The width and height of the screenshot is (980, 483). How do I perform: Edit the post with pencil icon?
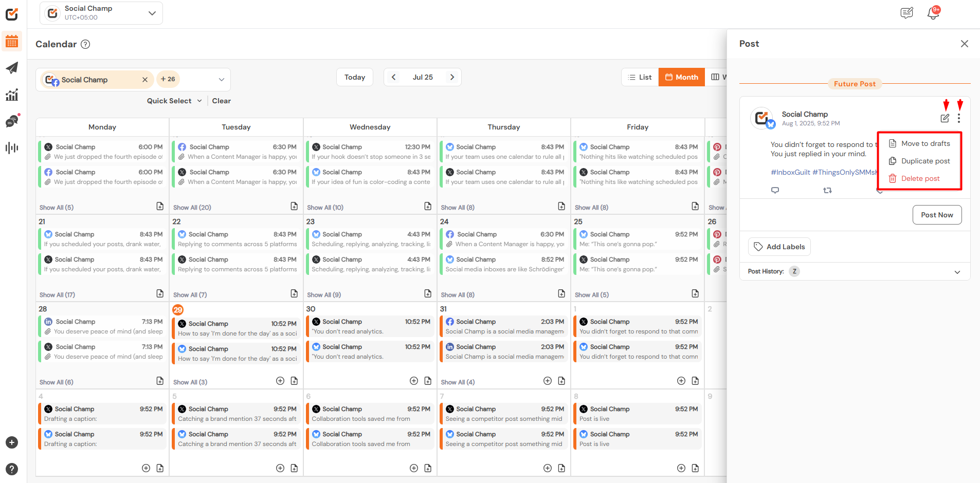945,118
